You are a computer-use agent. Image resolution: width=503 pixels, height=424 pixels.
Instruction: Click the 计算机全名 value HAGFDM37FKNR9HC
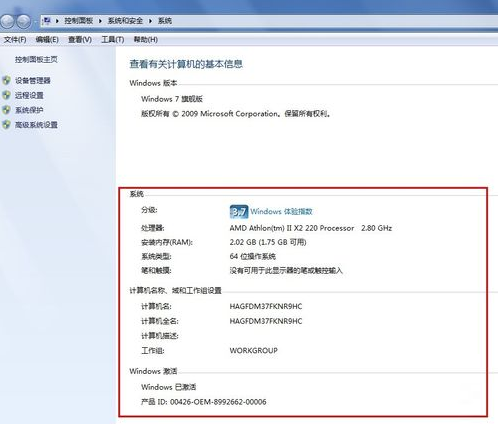pyautogui.click(x=266, y=321)
